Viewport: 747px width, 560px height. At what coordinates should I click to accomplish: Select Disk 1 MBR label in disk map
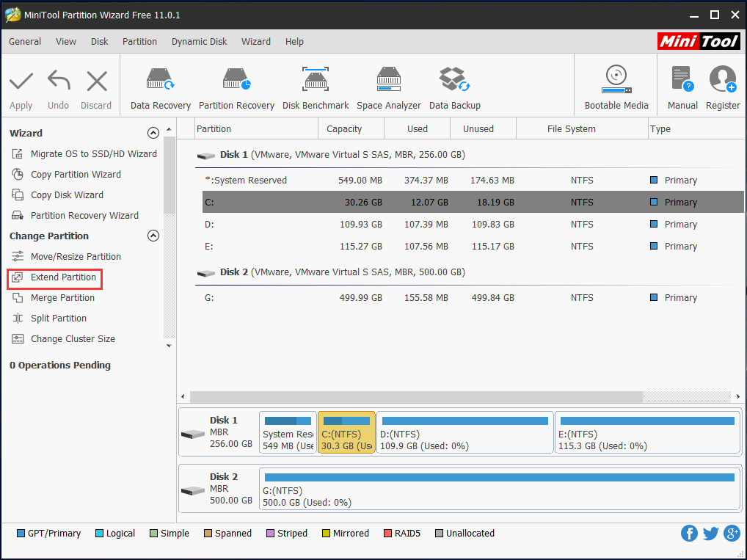click(218, 432)
